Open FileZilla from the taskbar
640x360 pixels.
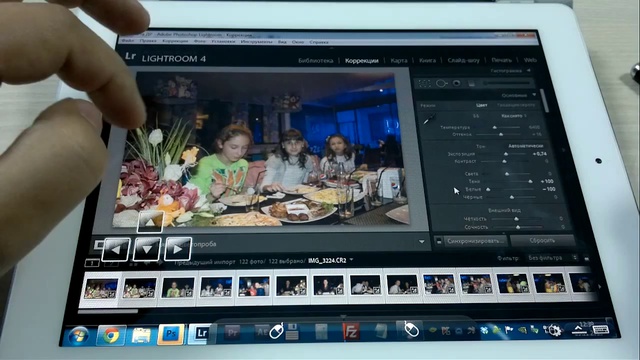click(x=351, y=331)
